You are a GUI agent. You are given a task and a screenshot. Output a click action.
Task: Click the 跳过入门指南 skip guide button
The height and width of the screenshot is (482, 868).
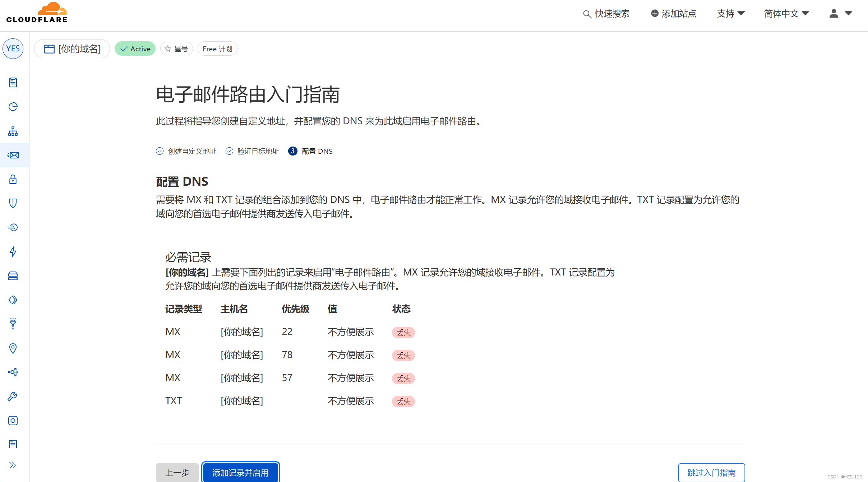coord(711,473)
